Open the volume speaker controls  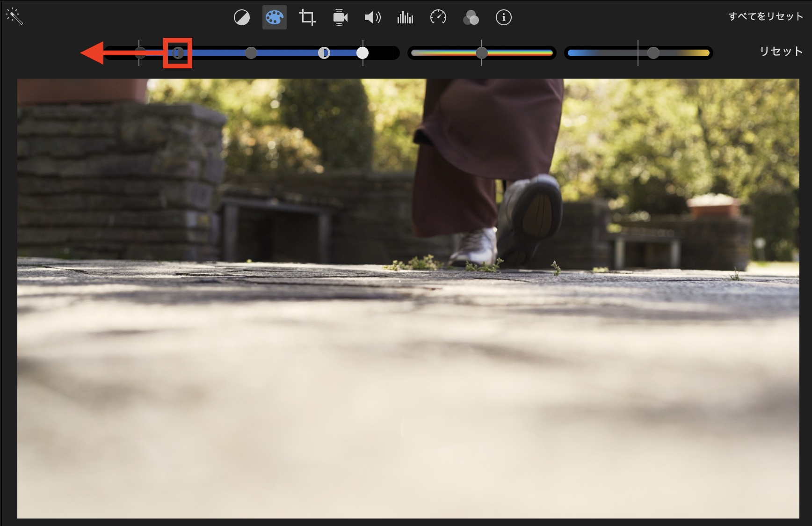(373, 18)
